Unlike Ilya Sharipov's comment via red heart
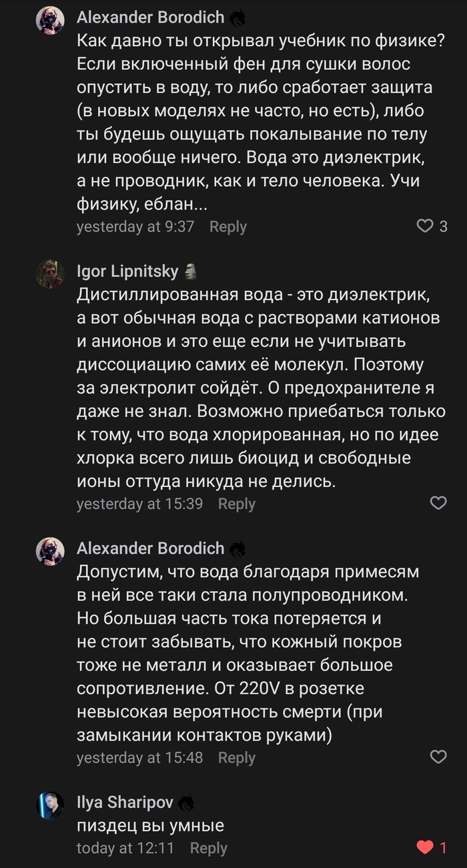Screen dimensions: 467x868 coord(424,849)
